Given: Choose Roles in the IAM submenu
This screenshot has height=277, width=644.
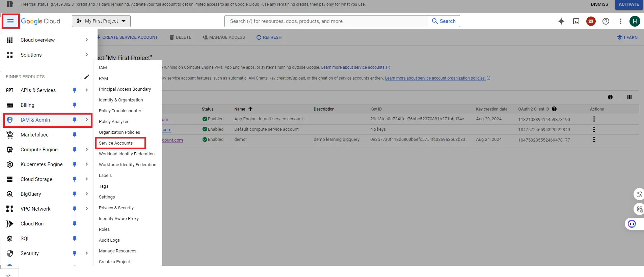Looking at the screenshot, I should click(x=104, y=229).
